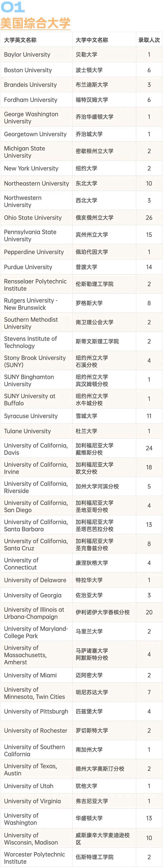Select the University of Miami entry
163x868 pixels.
click(30, 675)
